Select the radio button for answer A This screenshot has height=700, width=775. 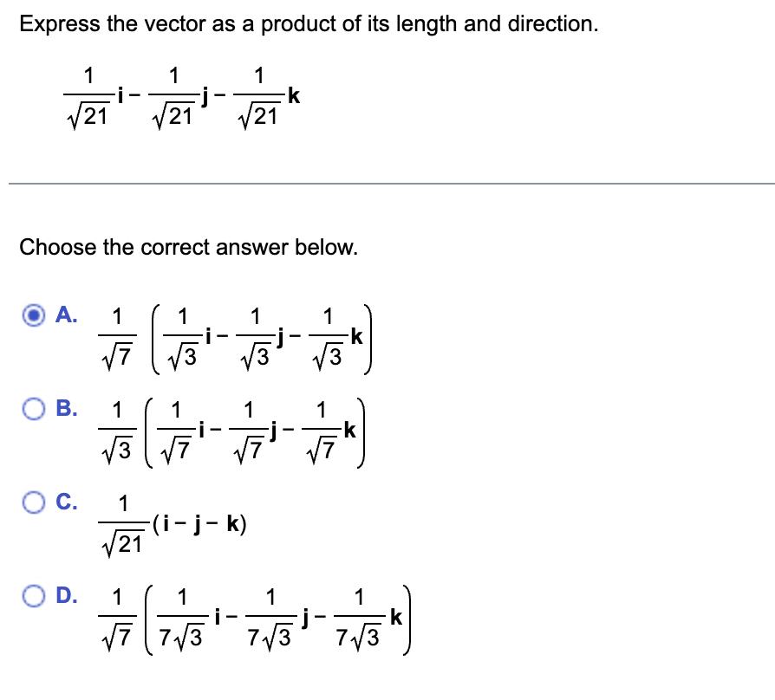[x=33, y=316]
